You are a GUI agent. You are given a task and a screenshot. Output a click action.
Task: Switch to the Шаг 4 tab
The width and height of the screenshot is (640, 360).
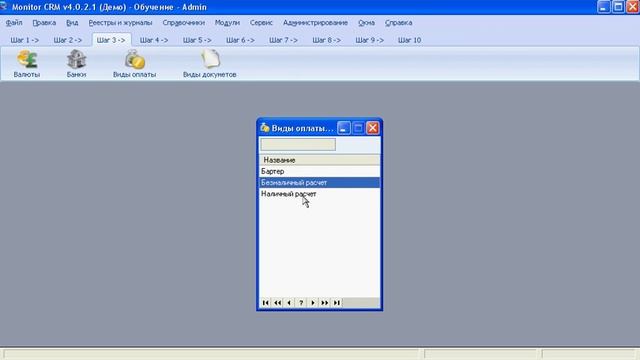tap(154, 40)
